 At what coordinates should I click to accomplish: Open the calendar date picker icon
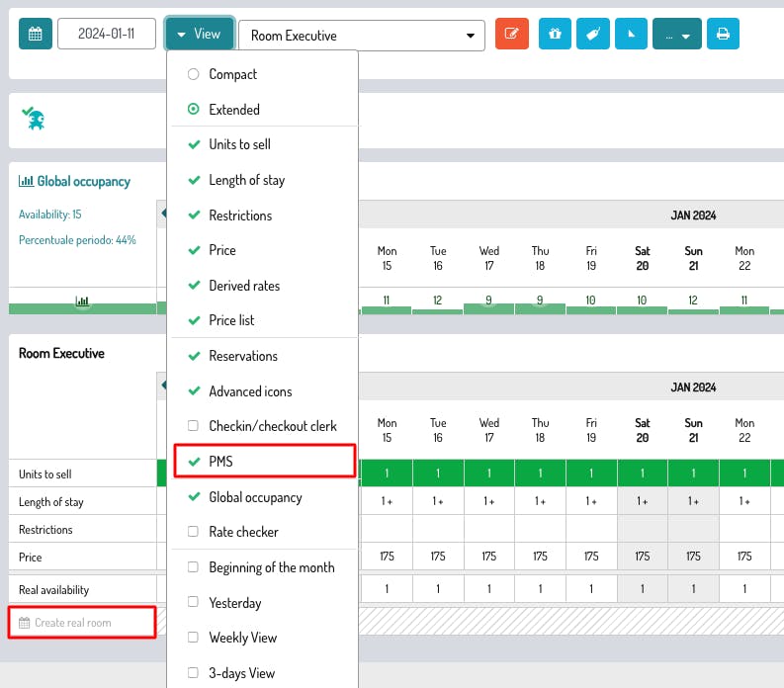pos(35,34)
